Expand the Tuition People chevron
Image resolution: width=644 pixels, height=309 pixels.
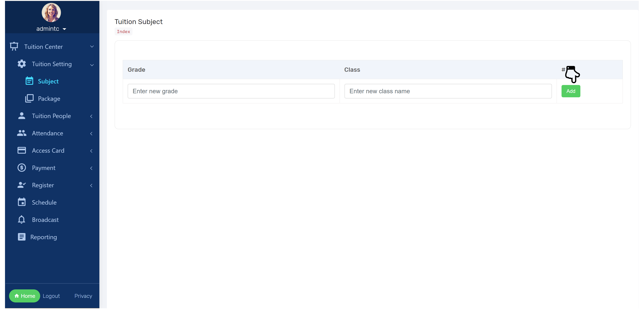tap(91, 116)
